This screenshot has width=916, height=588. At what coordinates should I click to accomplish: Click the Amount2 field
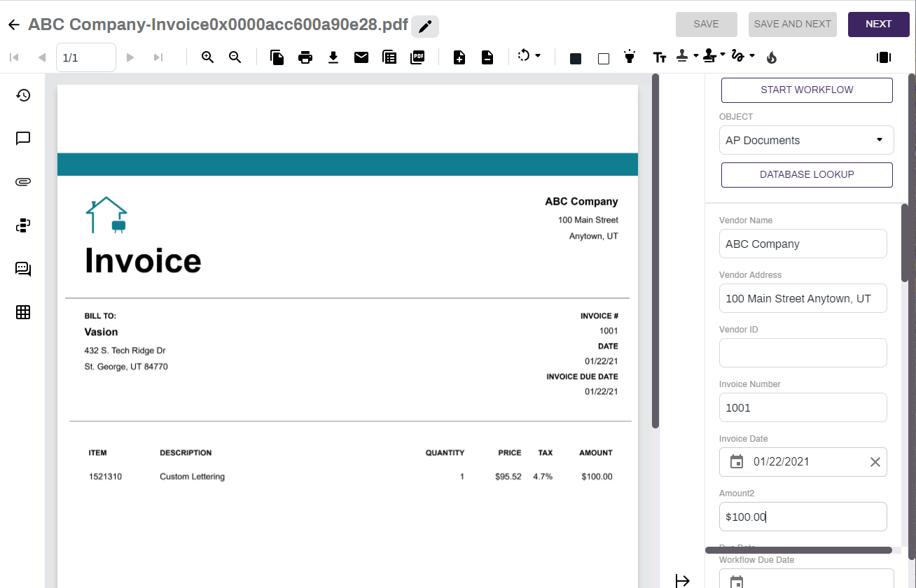click(x=803, y=517)
